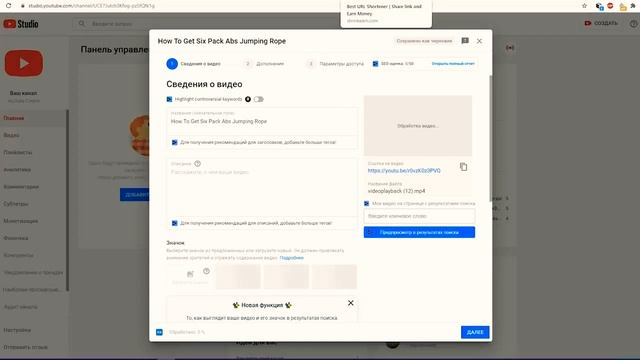This screenshot has height=360, width=640.
Task: Click the search results preview extension icon
Action: 367,203
